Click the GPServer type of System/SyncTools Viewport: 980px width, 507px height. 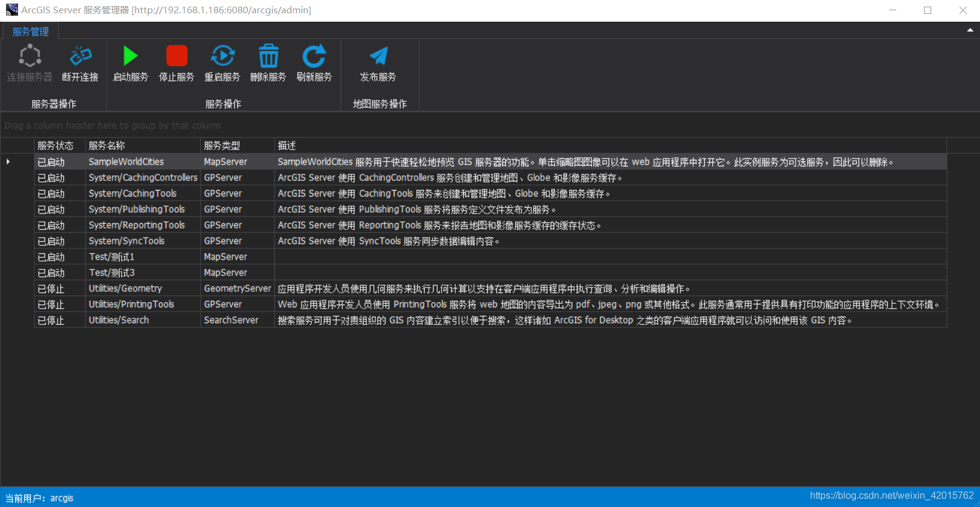pos(237,241)
